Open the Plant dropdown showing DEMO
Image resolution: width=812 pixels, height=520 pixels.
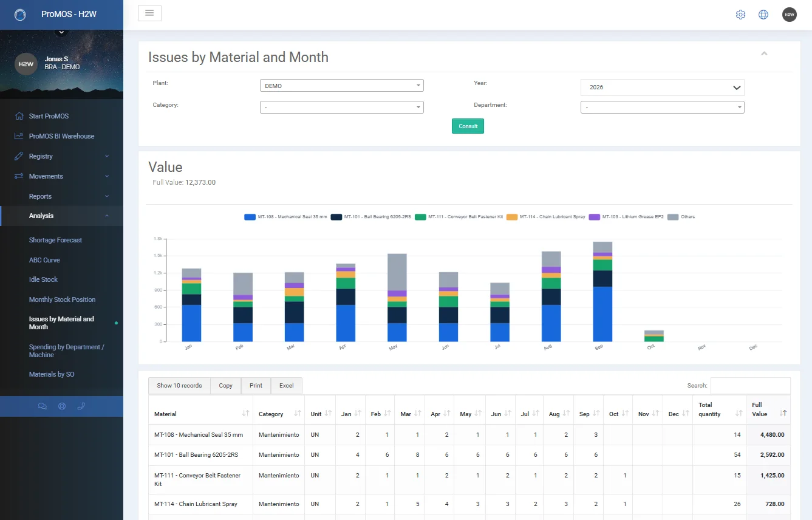[x=341, y=86]
